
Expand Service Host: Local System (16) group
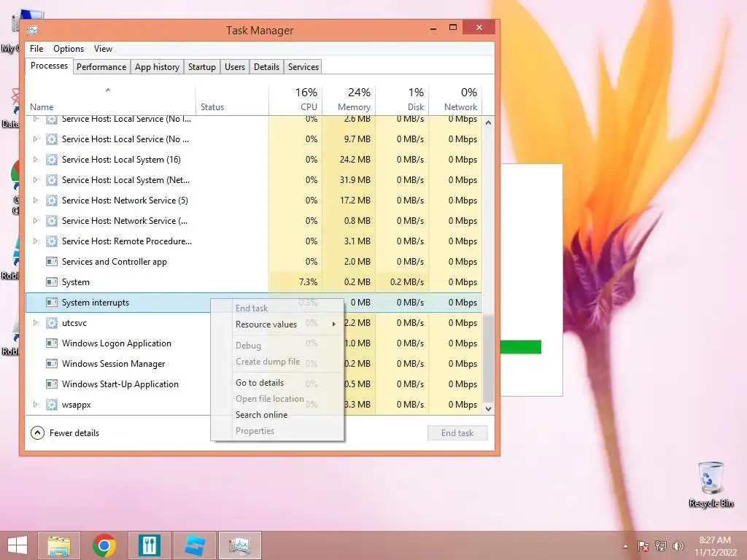click(x=35, y=160)
